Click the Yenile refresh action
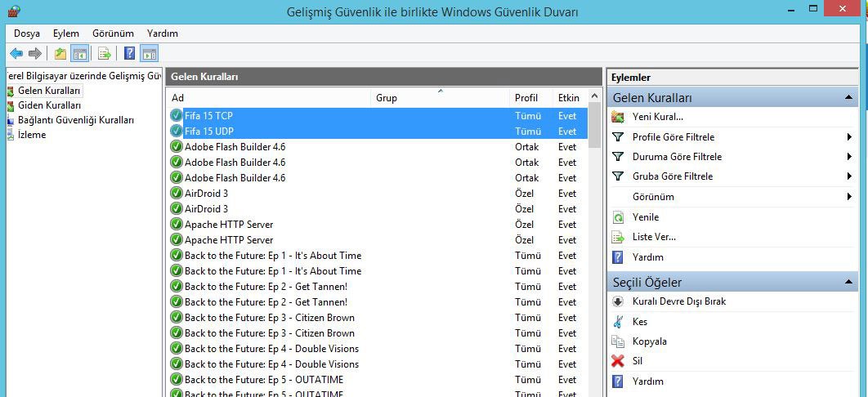The height and width of the screenshot is (397, 868). pos(645,217)
